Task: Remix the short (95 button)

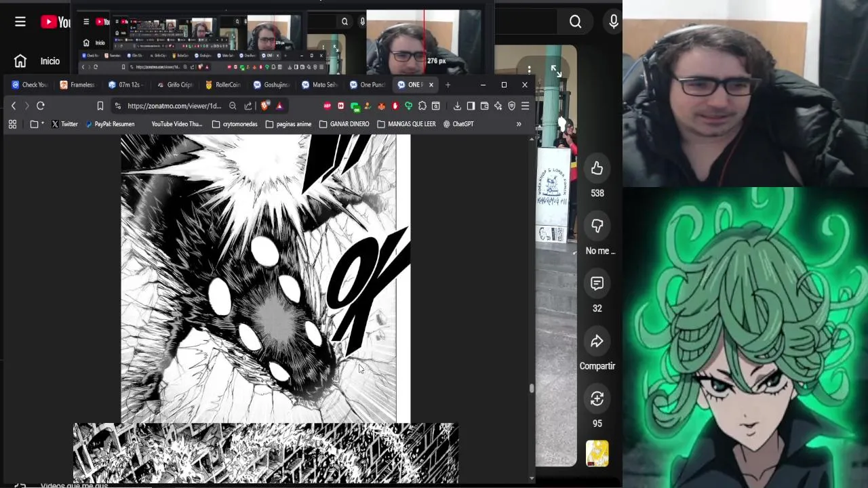Action: pyautogui.click(x=597, y=399)
